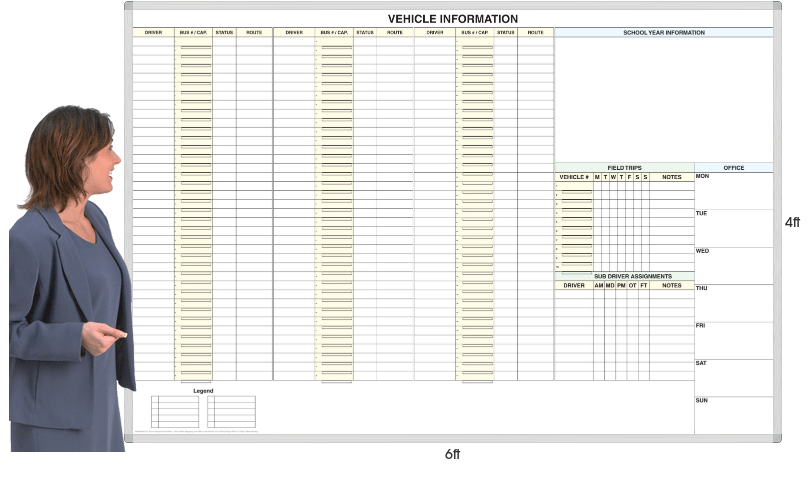
Task: Click the OFFICE section header
Action: (733, 168)
